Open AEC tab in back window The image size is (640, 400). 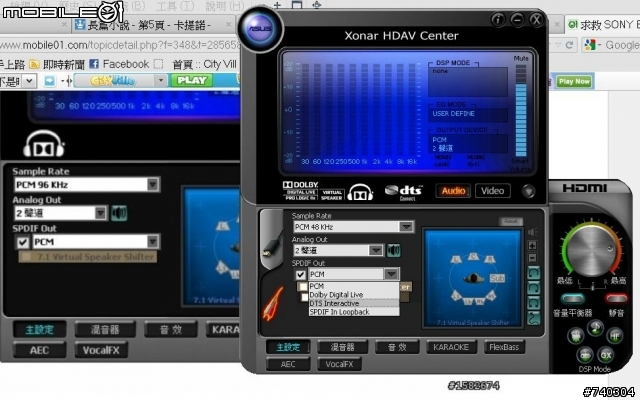[x=39, y=350]
